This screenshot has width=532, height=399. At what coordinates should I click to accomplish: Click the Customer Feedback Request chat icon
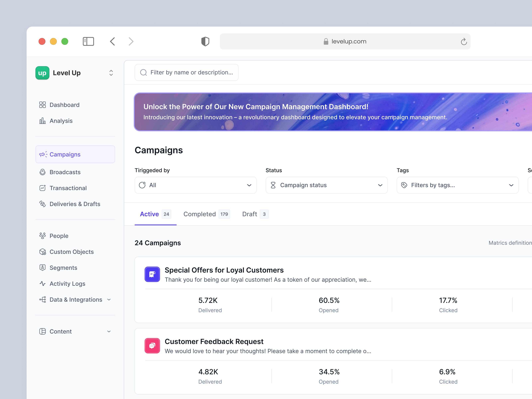point(152,346)
